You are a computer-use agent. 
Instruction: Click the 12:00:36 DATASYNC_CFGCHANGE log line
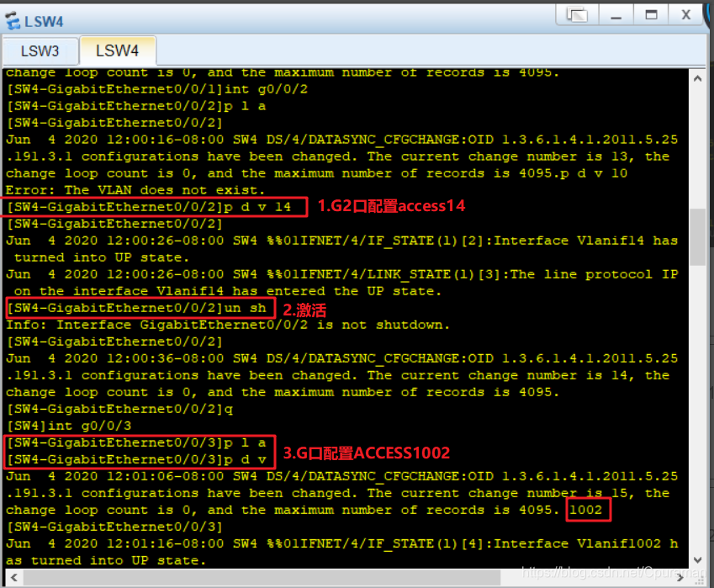341,358
